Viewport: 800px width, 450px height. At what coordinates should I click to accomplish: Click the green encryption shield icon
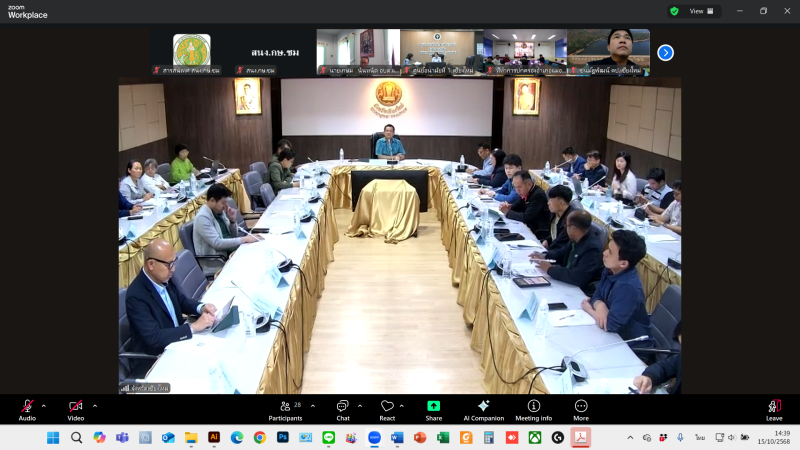click(674, 11)
